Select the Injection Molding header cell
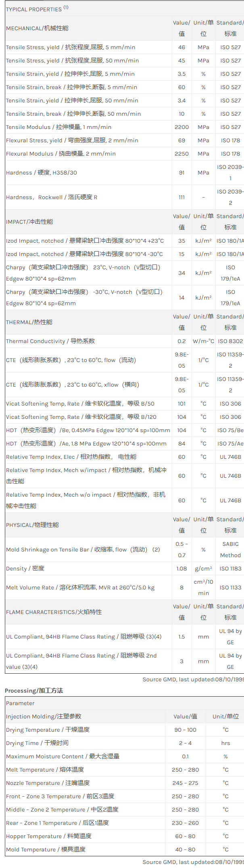244x868 pixels. point(44,716)
